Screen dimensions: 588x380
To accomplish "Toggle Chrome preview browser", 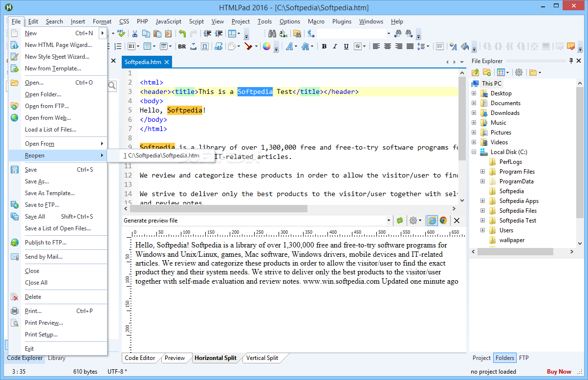I will (443, 221).
